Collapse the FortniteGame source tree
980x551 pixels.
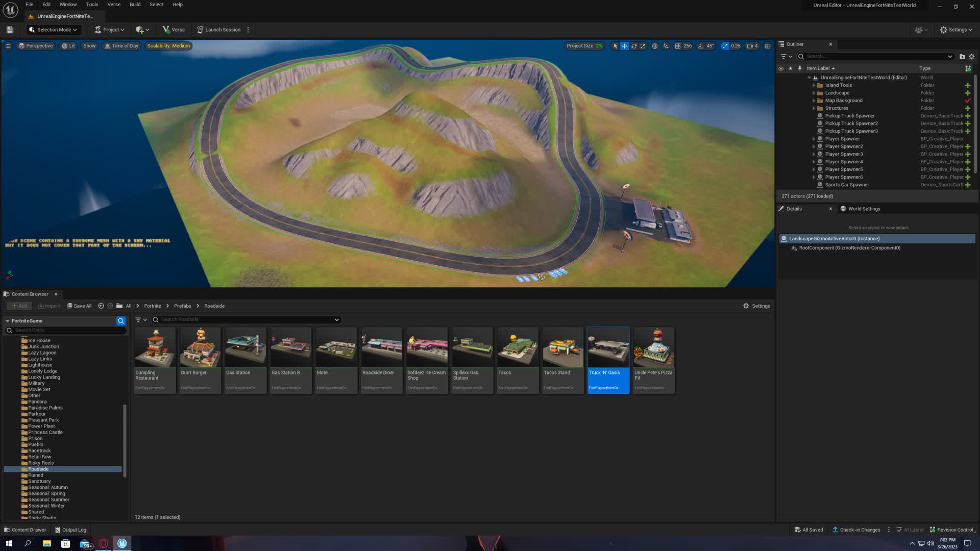tap(8, 321)
